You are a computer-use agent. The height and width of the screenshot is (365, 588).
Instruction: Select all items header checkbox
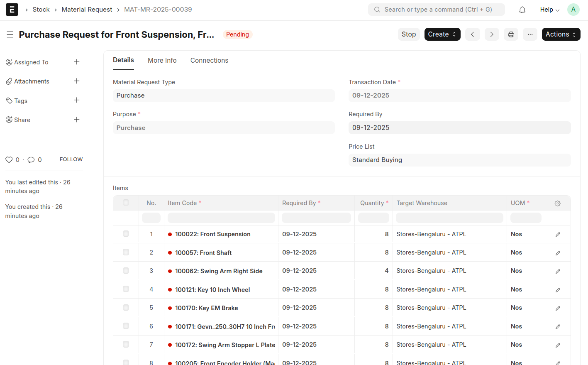coord(126,203)
